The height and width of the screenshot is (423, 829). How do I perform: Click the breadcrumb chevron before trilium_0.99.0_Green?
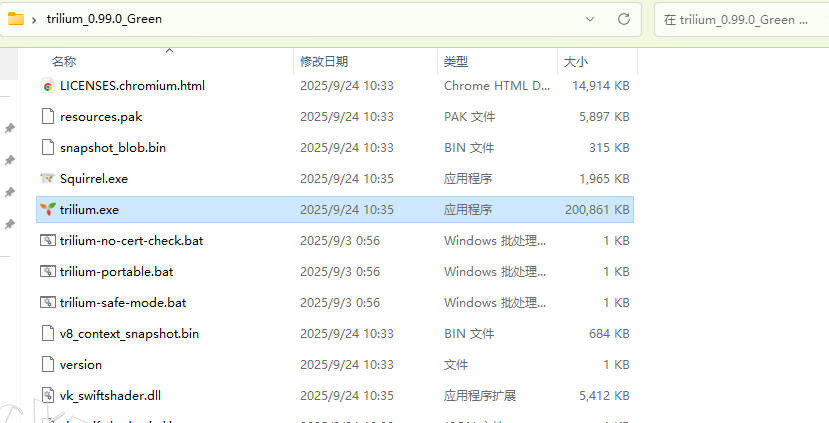tap(34, 20)
